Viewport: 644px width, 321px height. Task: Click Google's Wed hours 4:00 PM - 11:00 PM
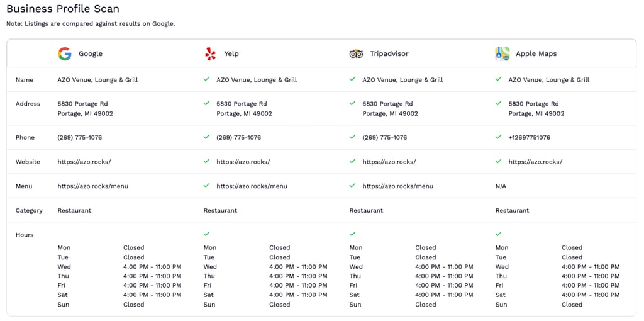[x=152, y=267]
